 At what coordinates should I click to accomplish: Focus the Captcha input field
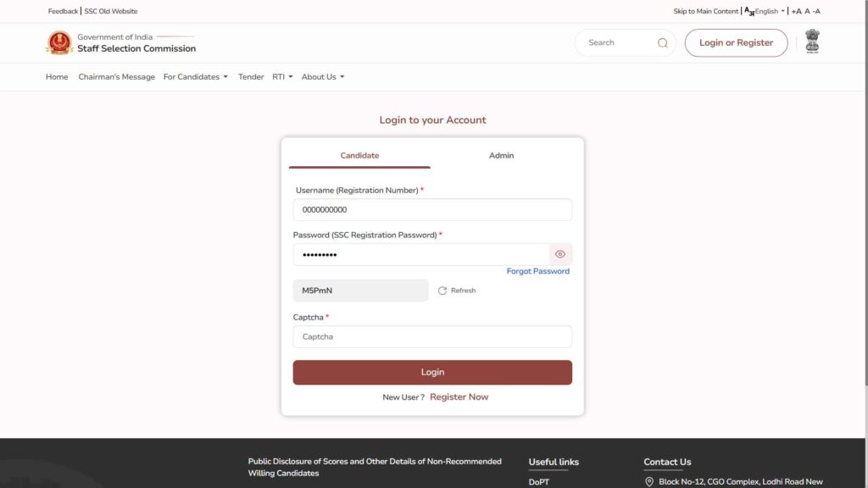(x=432, y=337)
